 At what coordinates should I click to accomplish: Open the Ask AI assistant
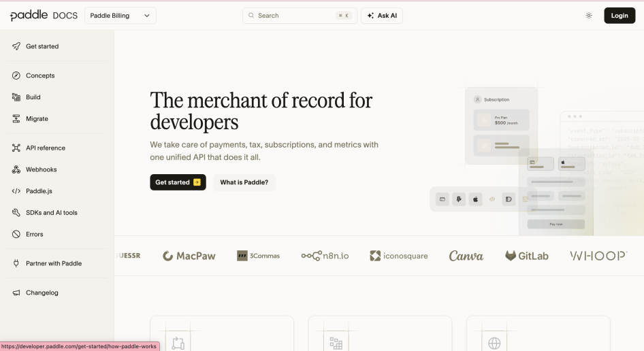coord(382,16)
